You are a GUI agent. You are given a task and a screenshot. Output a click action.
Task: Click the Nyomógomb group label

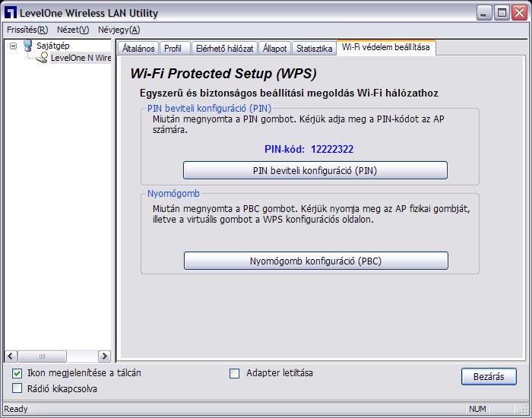[x=173, y=193]
